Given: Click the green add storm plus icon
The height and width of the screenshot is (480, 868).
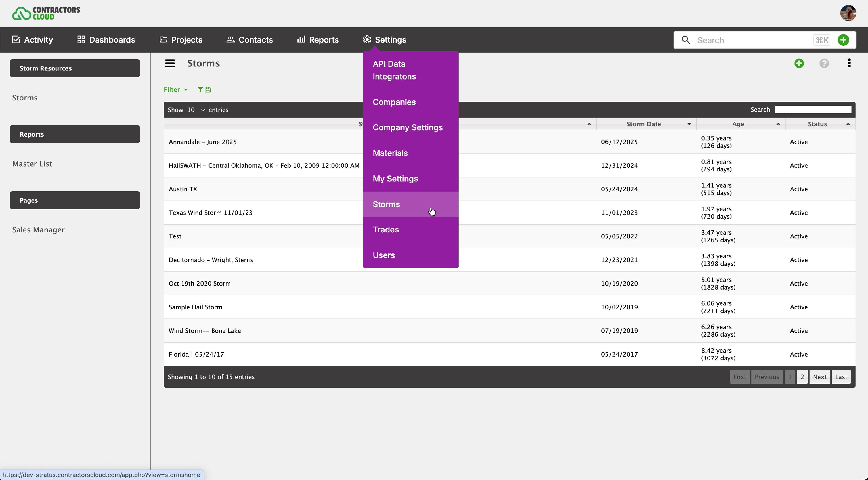Looking at the screenshot, I should (x=799, y=63).
